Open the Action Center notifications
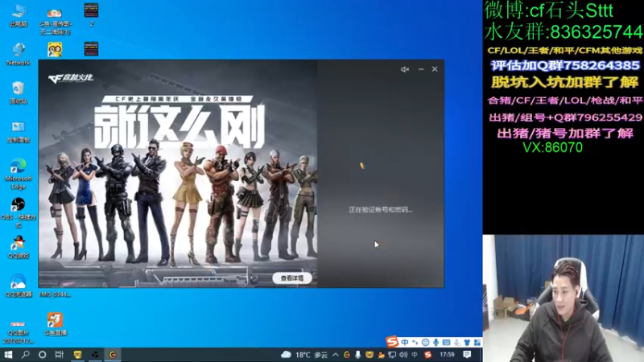This screenshot has width=644, height=362. [467, 355]
